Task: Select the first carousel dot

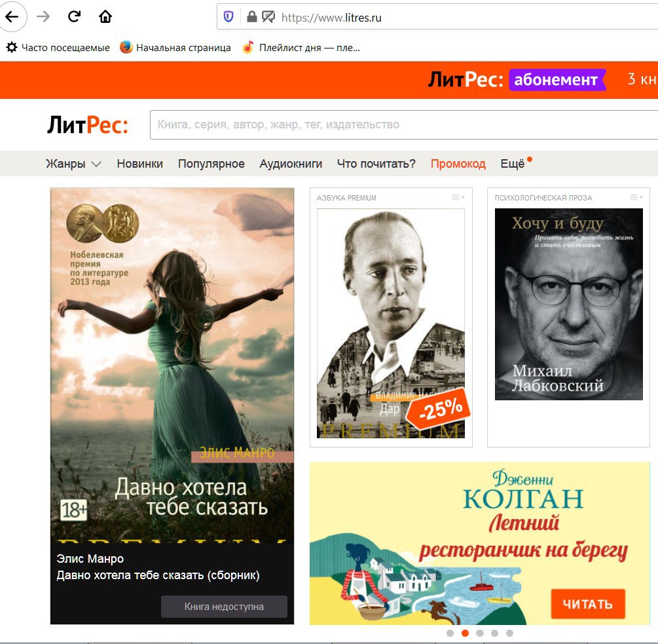Action: tap(450, 633)
